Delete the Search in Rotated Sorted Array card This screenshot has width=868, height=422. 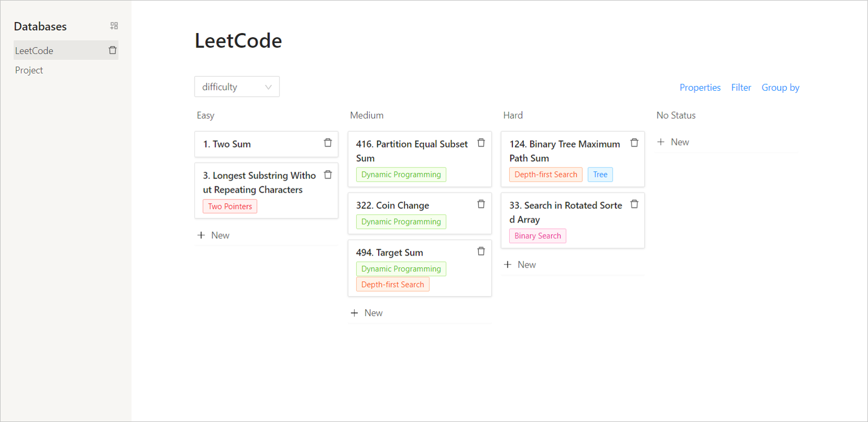[634, 204]
